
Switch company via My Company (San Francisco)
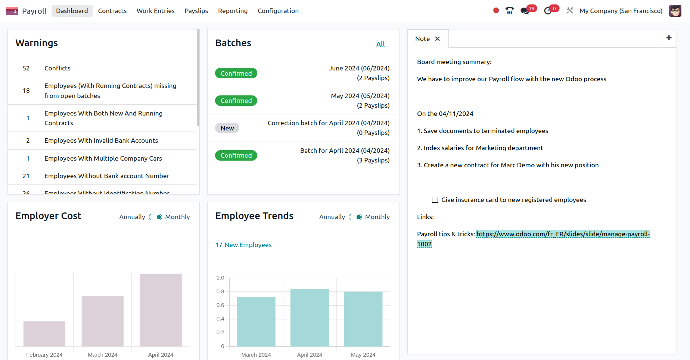(x=620, y=11)
